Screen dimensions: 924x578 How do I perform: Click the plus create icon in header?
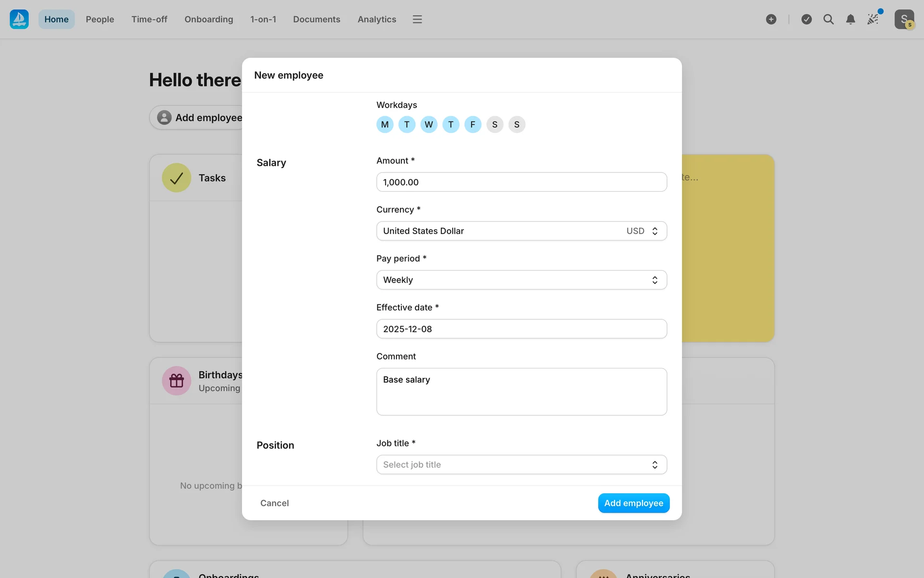click(771, 19)
